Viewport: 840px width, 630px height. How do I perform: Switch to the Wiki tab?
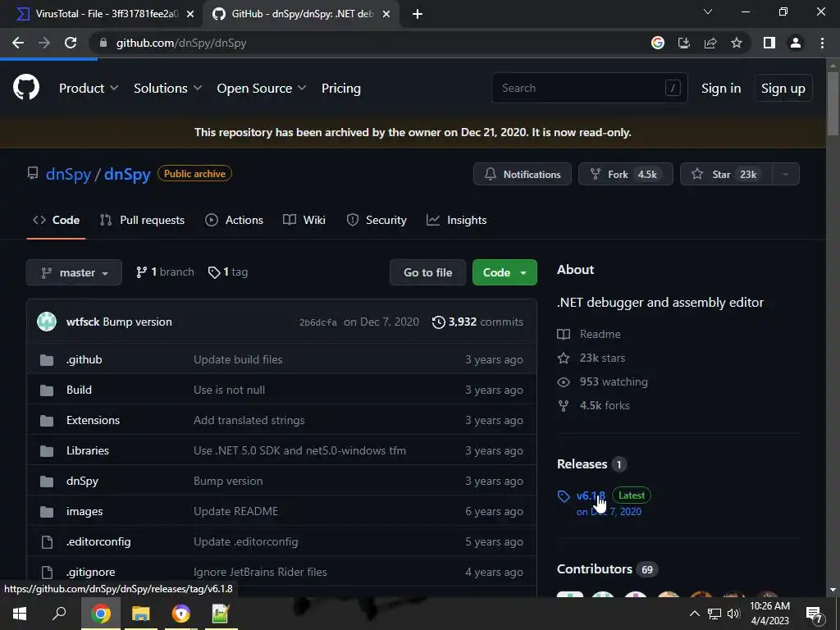point(304,220)
